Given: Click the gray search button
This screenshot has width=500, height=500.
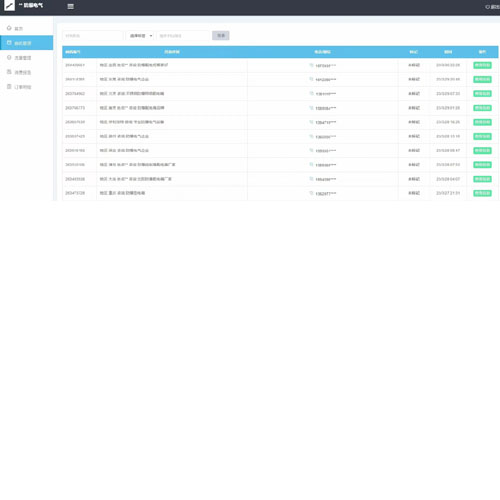Looking at the screenshot, I should click(x=221, y=35).
